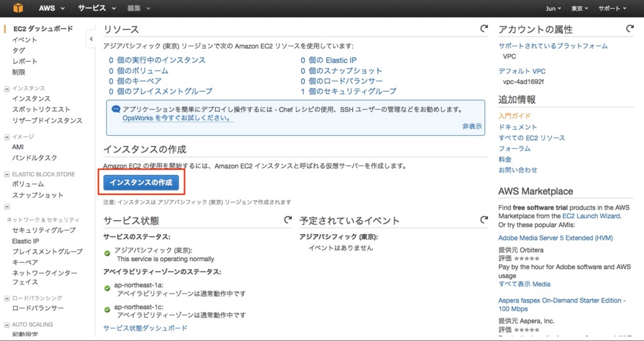This screenshot has height=341, width=644.
Task: Refresh the アカウントの属性 panel
Action: coord(630,29)
